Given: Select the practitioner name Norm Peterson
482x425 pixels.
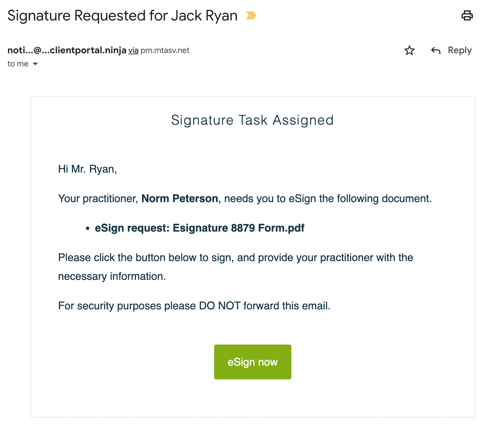Looking at the screenshot, I should click(x=180, y=199).
